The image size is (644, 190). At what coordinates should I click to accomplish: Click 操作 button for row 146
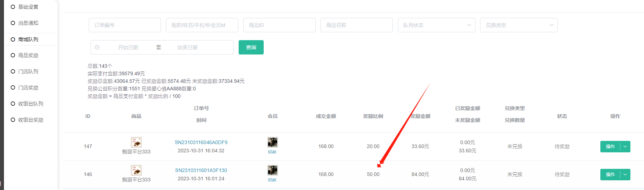(610, 175)
